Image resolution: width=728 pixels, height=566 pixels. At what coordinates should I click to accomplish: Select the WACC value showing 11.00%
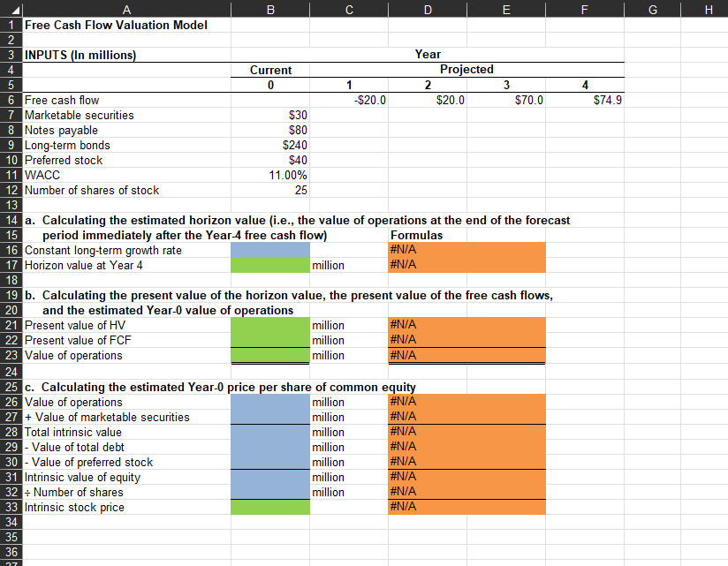coord(270,175)
